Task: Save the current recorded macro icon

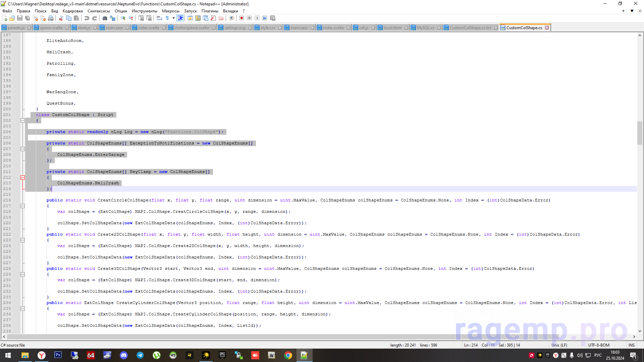Action: pyautogui.click(x=272, y=18)
